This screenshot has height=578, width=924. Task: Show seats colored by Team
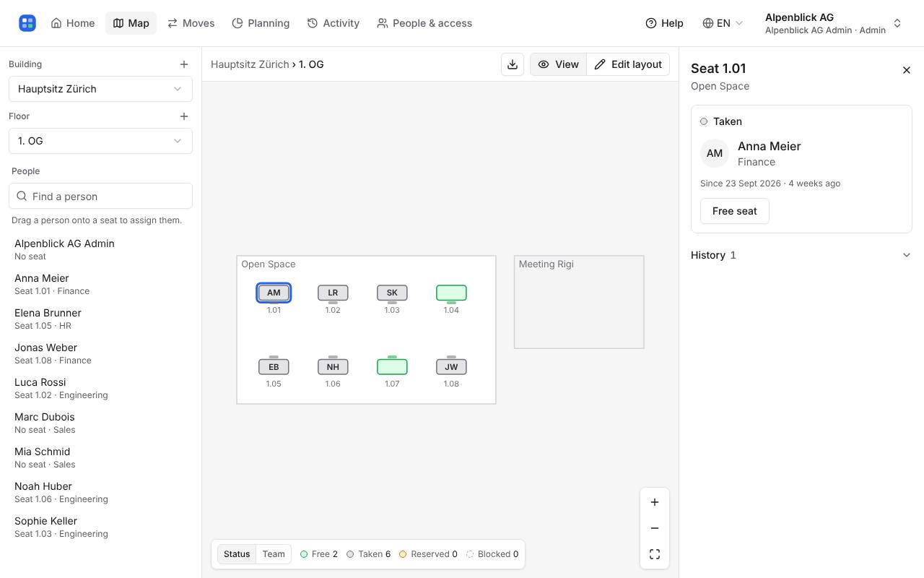click(274, 554)
